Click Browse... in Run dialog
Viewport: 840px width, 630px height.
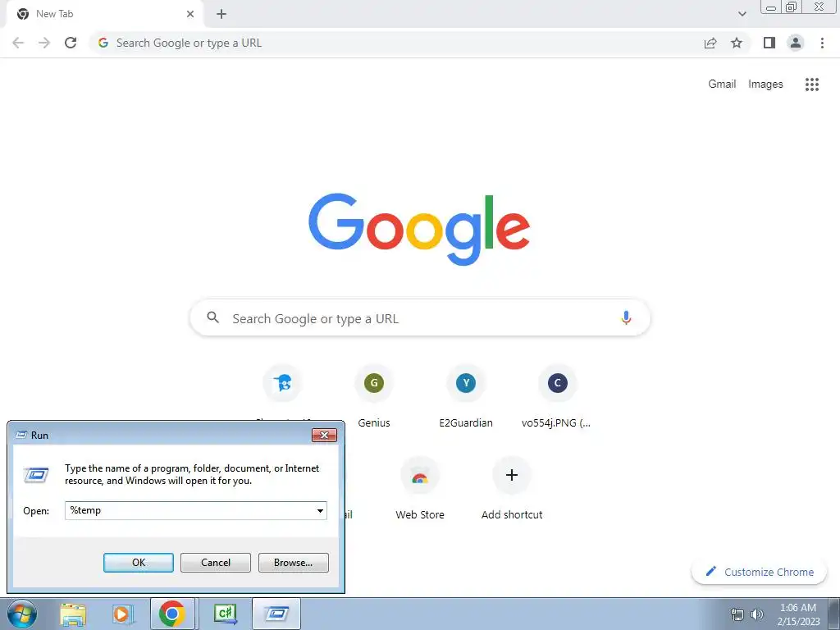coord(293,563)
